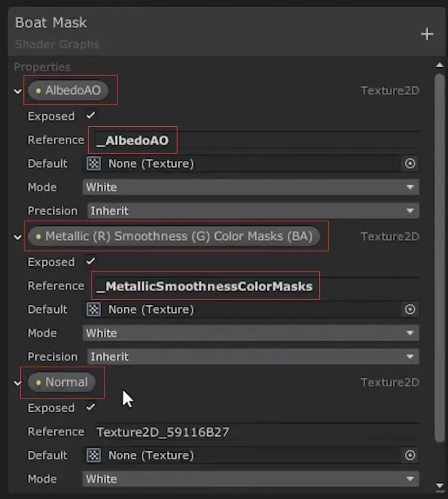Click the Texture2D type label for Normal
This screenshot has width=448, height=499.
(390, 382)
